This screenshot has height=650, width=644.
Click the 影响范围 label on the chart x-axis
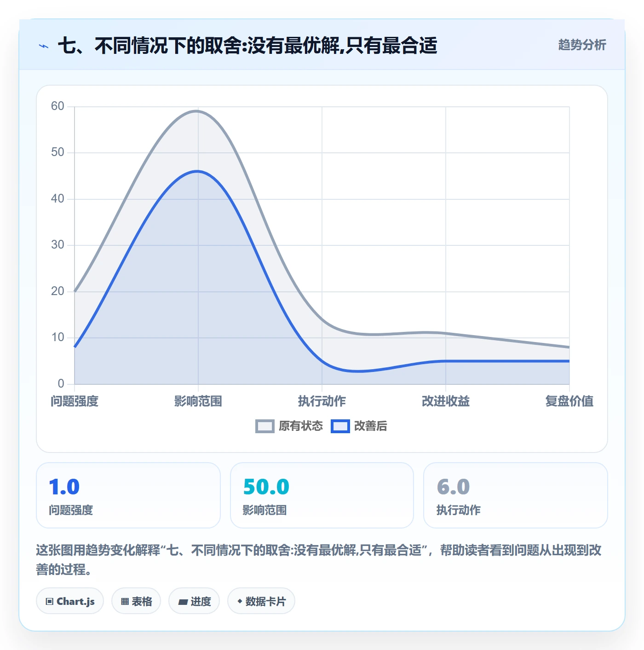pyautogui.click(x=198, y=401)
